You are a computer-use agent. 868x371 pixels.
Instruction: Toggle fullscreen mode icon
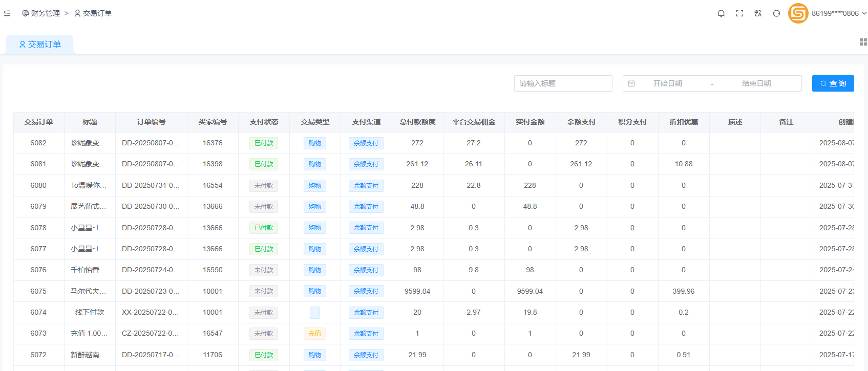click(739, 13)
